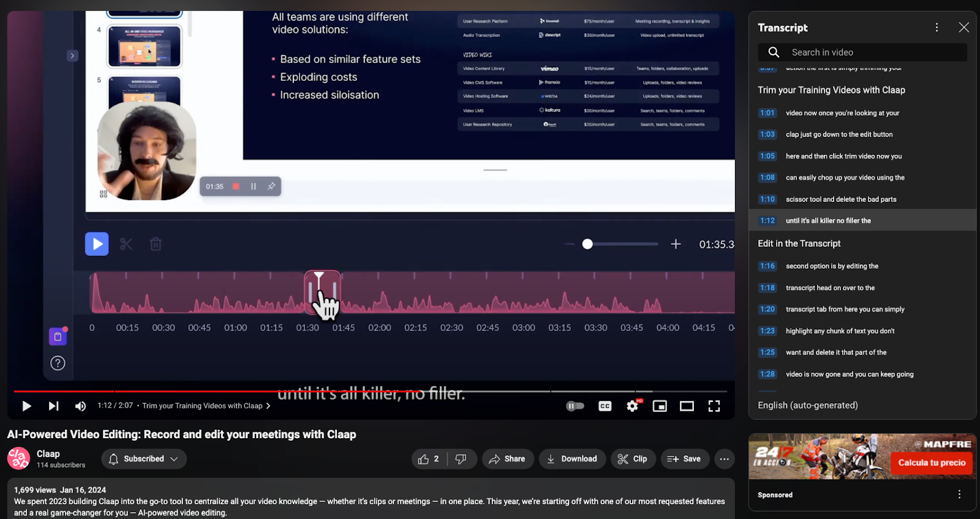Select slide thumbnail number 5
The image size is (980, 519).
point(145,90)
